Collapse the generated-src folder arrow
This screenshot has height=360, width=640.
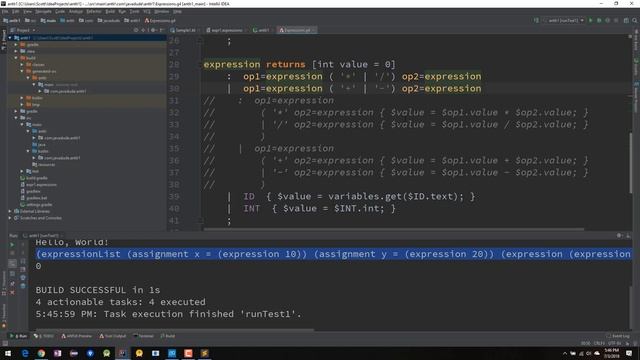click(22, 71)
